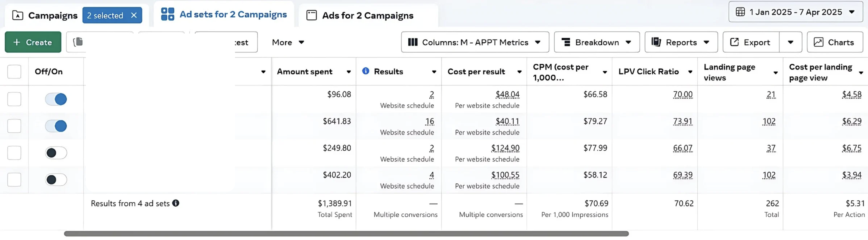Image resolution: width=868 pixels, height=240 pixels.
Task: Click the Breakdown icon
Action: pos(566,42)
